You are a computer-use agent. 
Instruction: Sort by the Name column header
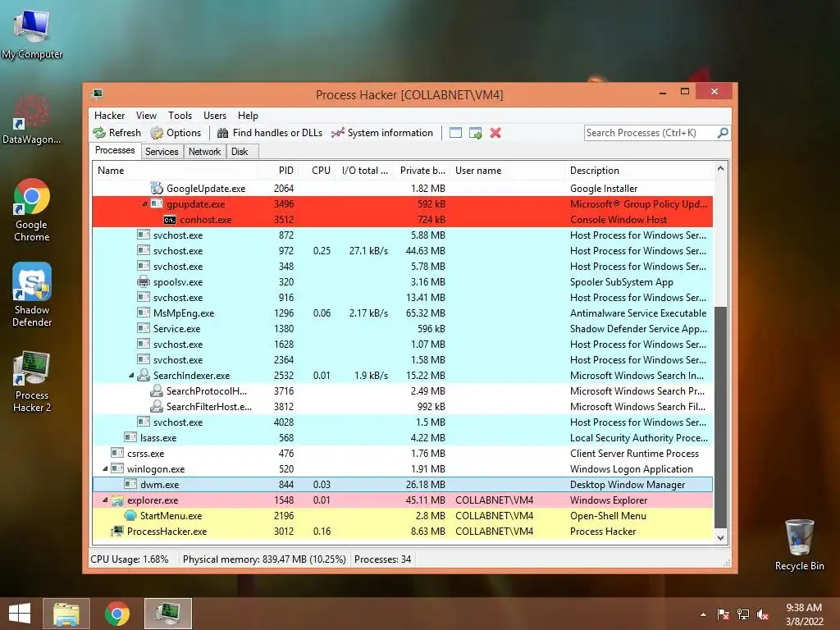[x=175, y=171]
